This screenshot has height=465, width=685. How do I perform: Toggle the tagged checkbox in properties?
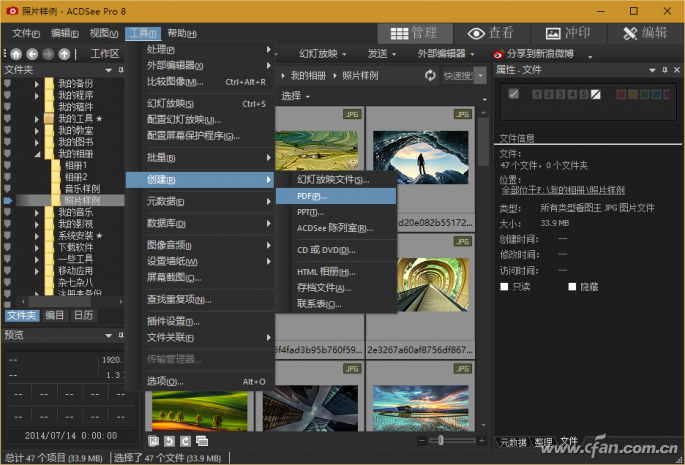click(514, 94)
